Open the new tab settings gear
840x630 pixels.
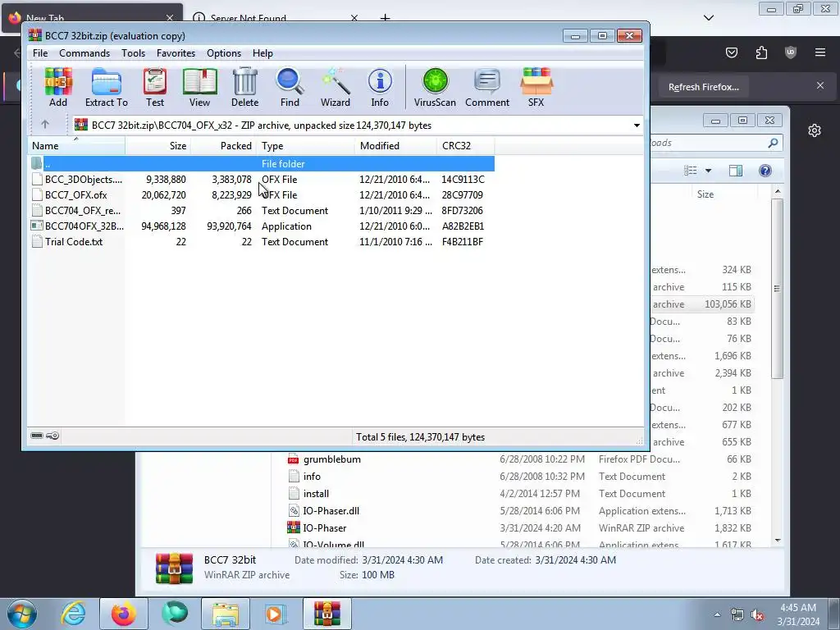pyautogui.click(x=815, y=130)
